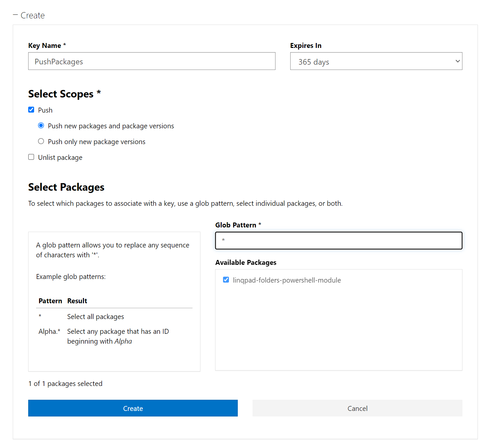This screenshot has height=448, width=489.
Task: Collapse the Create section
Action: 29,15
